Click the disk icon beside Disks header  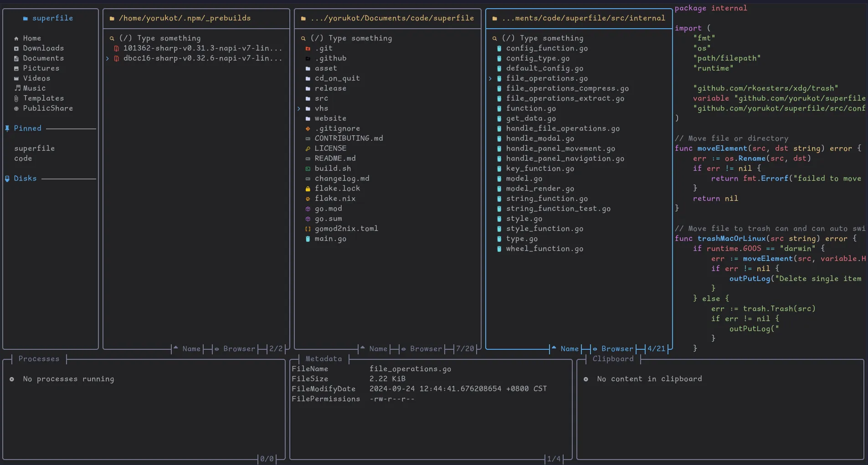(x=7, y=179)
